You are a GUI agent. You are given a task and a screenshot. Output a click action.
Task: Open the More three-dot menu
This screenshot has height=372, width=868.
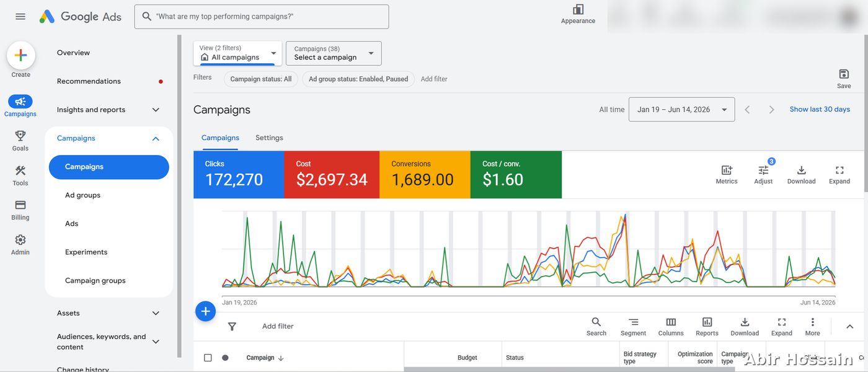[812, 327]
